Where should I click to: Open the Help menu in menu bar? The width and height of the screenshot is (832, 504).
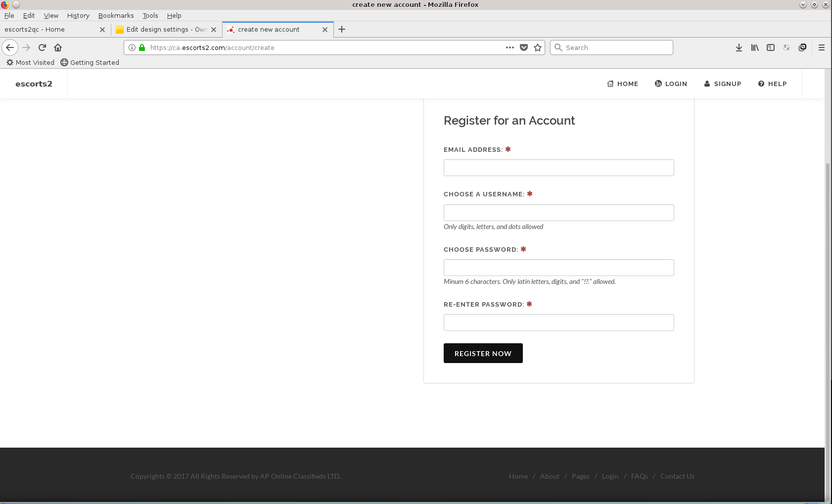click(x=174, y=15)
